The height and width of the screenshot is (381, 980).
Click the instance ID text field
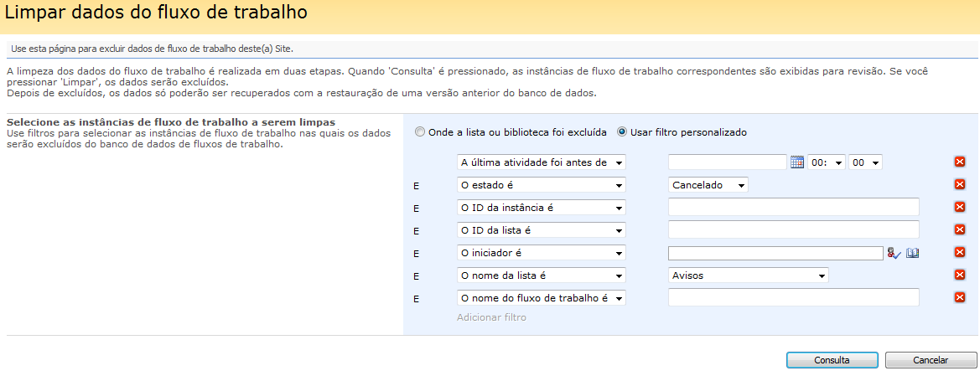pos(793,208)
